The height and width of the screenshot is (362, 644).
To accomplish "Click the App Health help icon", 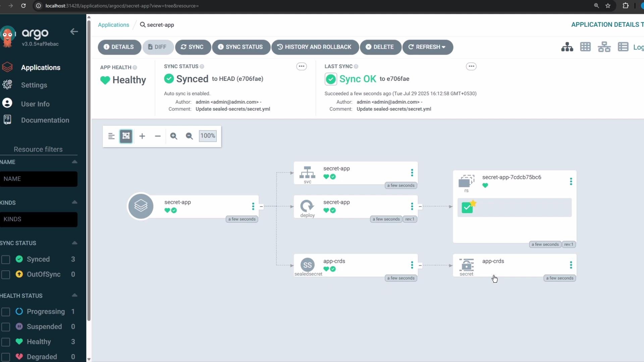I will 135,67.
